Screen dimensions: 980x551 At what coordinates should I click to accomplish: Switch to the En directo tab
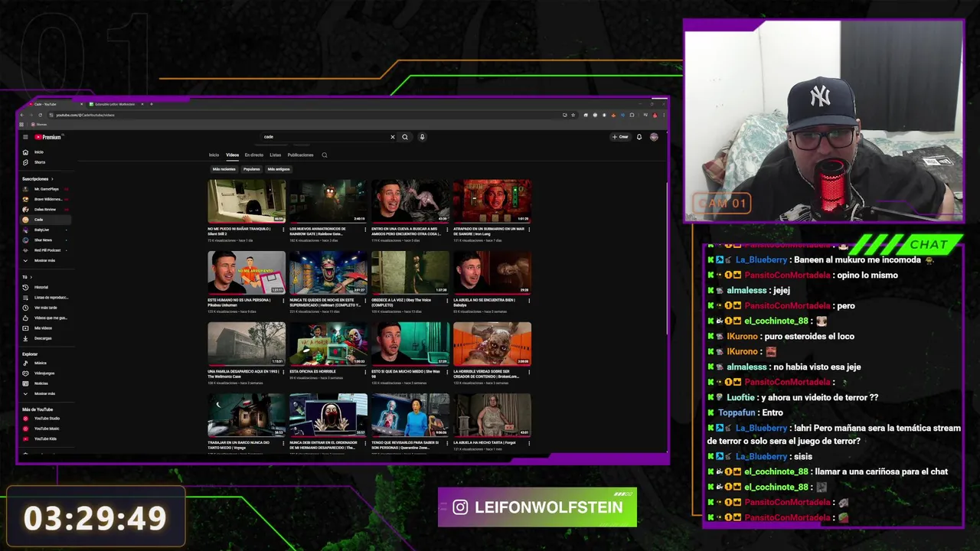tap(254, 155)
